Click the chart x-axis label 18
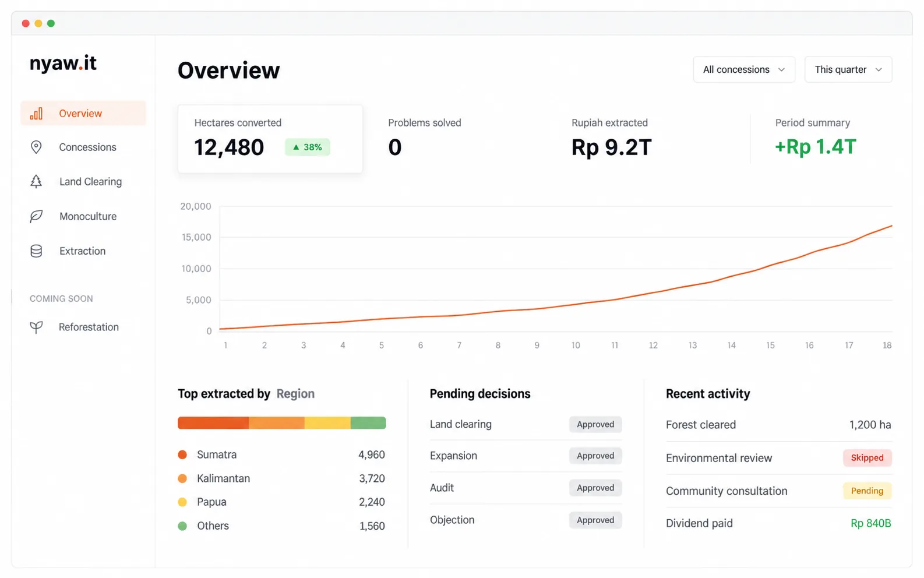This screenshot has width=924, height=578. point(887,346)
